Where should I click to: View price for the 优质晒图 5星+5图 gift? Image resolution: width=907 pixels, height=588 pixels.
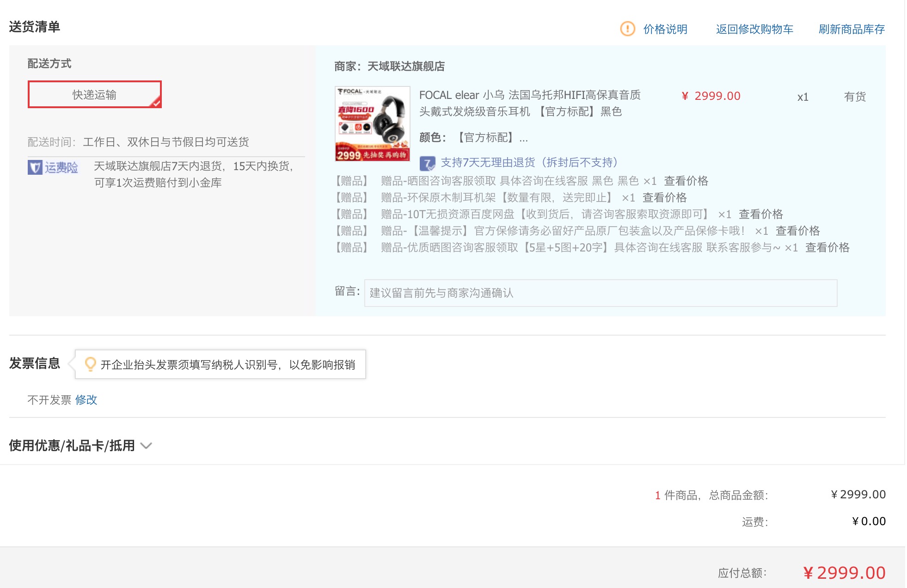coord(827,247)
